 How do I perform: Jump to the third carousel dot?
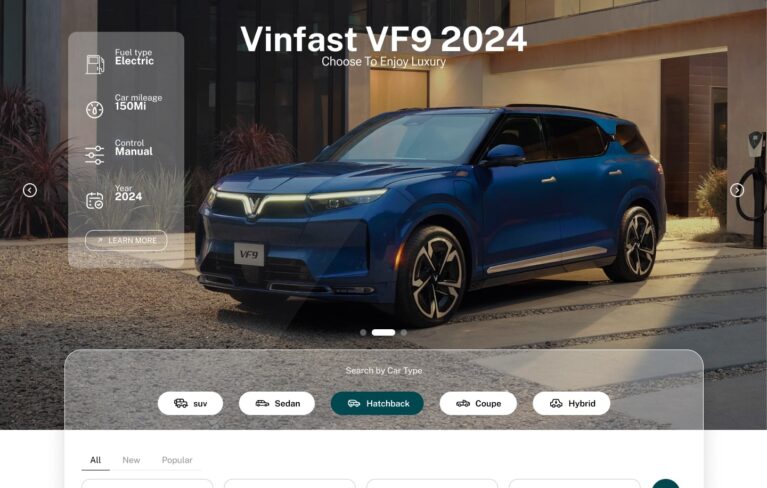pos(404,333)
